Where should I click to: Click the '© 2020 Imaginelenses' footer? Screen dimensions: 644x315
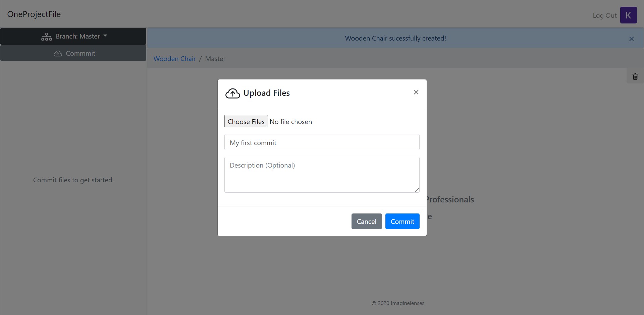398,303
